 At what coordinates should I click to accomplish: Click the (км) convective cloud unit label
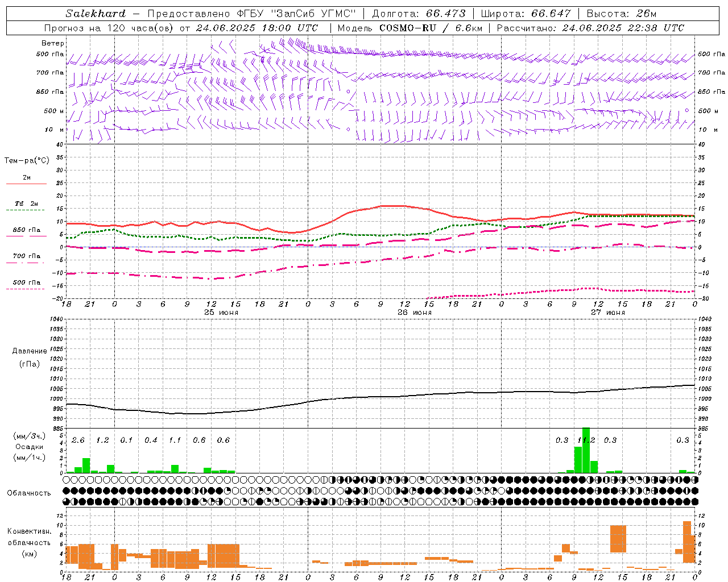coord(29,554)
